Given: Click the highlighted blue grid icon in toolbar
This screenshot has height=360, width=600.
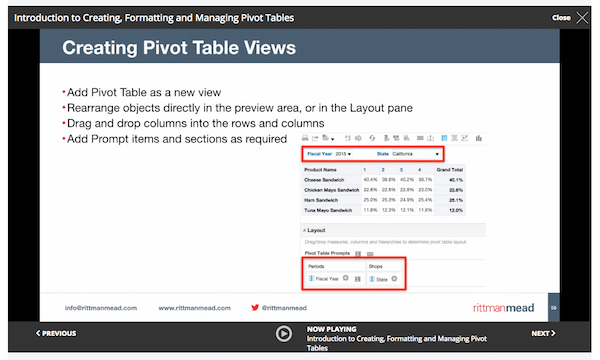Looking at the screenshot, I should tap(444, 138).
